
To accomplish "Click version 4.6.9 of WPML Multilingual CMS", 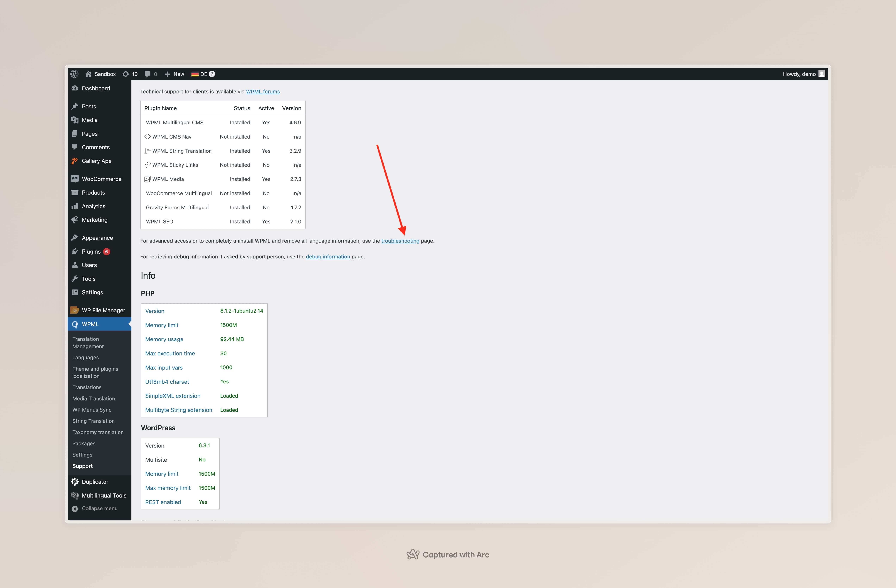I will pyautogui.click(x=295, y=122).
